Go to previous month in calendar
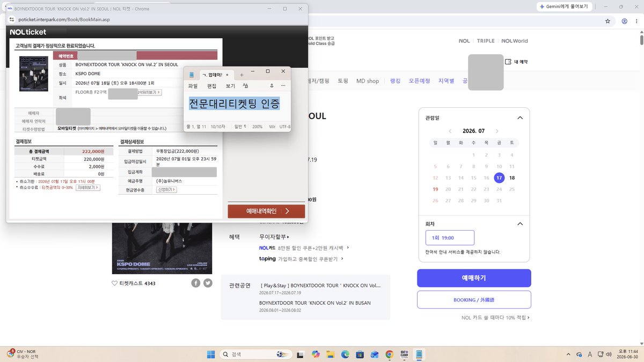This screenshot has height=362, width=644. [x=450, y=131]
